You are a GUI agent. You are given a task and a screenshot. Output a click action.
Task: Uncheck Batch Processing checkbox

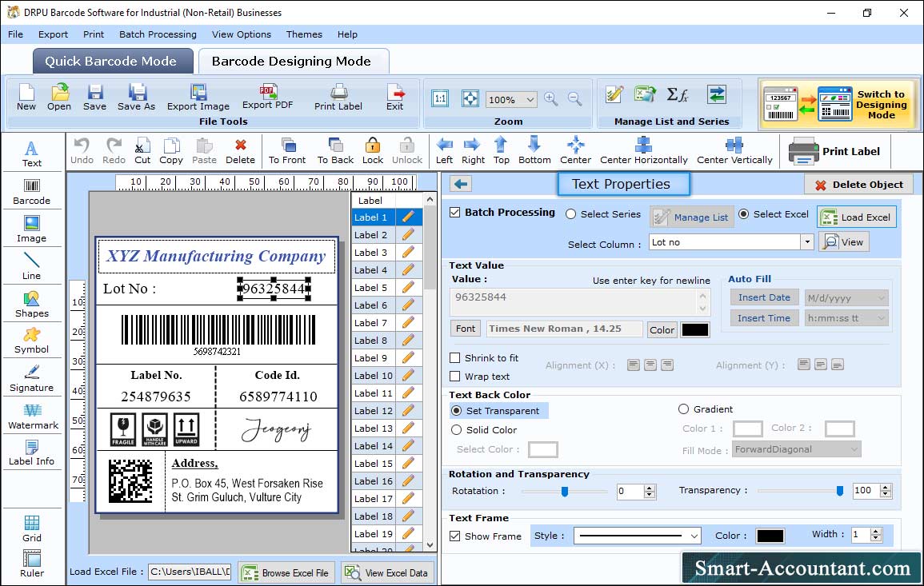coord(455,213)
